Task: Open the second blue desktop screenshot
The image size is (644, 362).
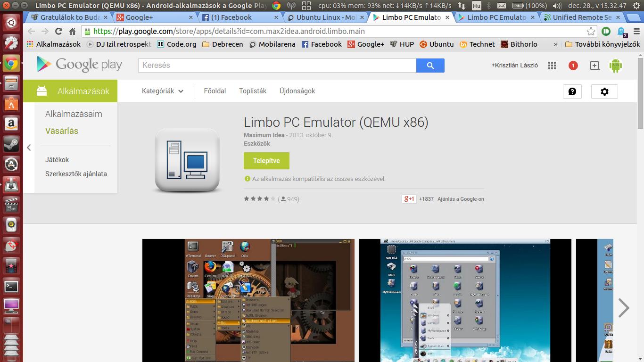Action: tap(465, 300)
